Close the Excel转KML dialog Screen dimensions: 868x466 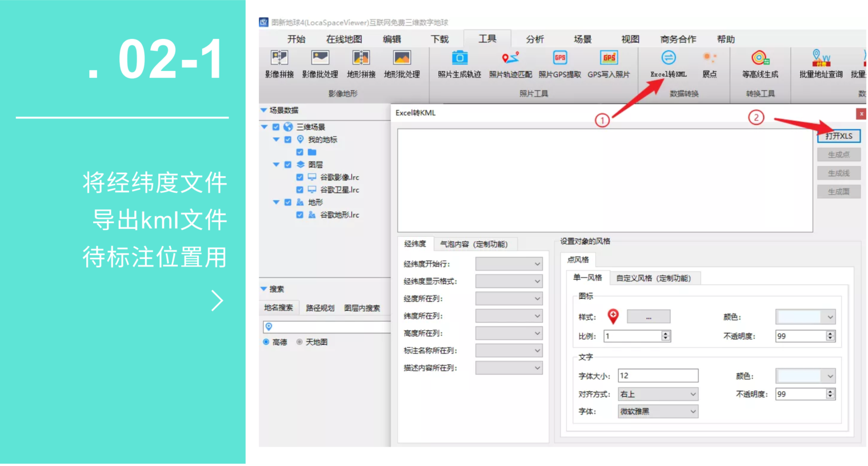click(x=861, y=114)
